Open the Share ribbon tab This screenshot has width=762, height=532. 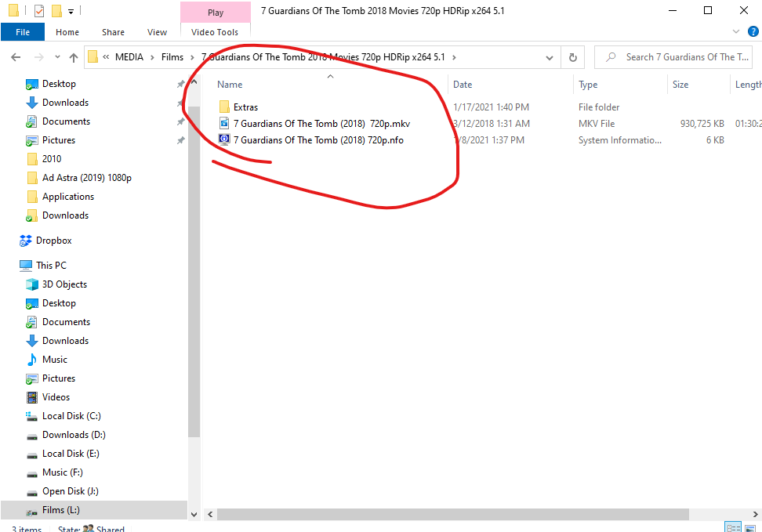113,32
